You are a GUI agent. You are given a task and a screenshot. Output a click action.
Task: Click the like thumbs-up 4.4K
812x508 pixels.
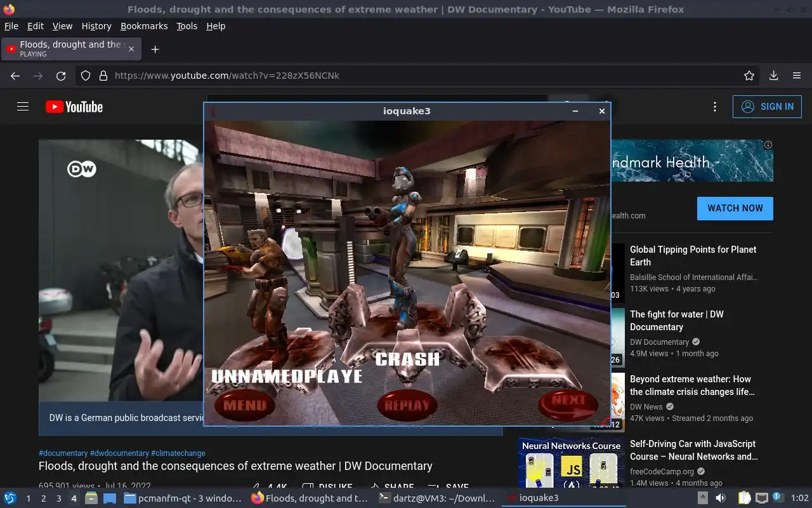pyautogui.click(x=269, y=488)
